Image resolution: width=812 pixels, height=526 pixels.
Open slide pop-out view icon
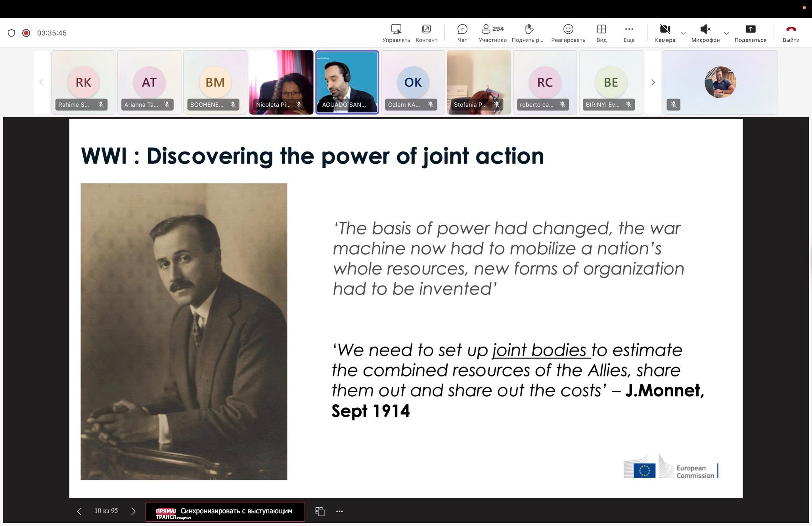[320, 511]
